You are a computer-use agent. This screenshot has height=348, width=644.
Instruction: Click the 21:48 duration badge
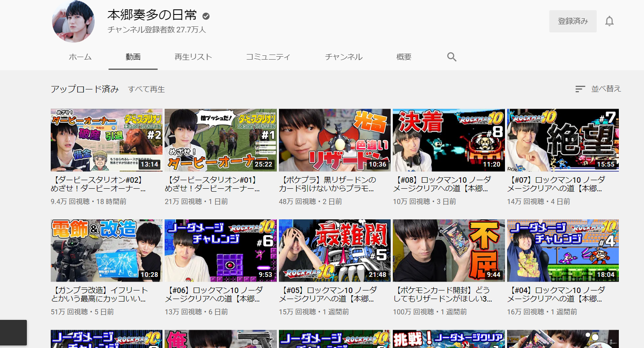pyautogui.click(x=377, y=275)
